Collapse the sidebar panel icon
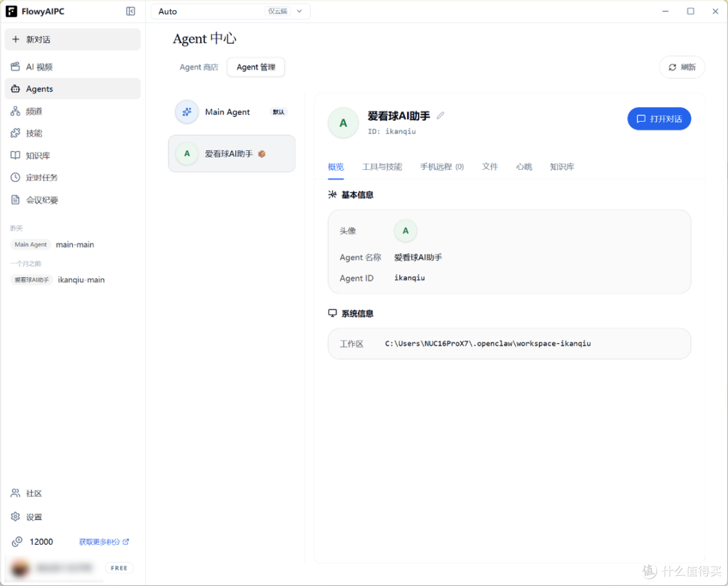This screenshot has height=586, width=728. click(x=131, y=11)
